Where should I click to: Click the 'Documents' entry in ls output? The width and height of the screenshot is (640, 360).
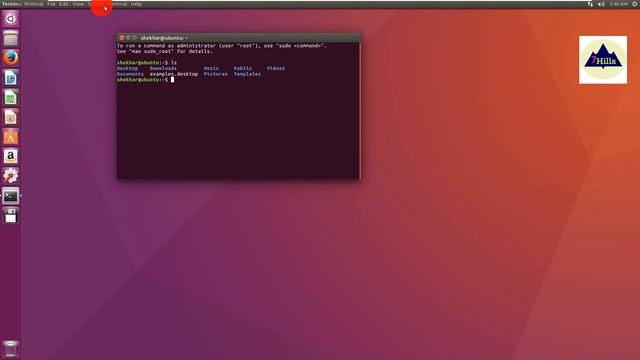(130, 74)
